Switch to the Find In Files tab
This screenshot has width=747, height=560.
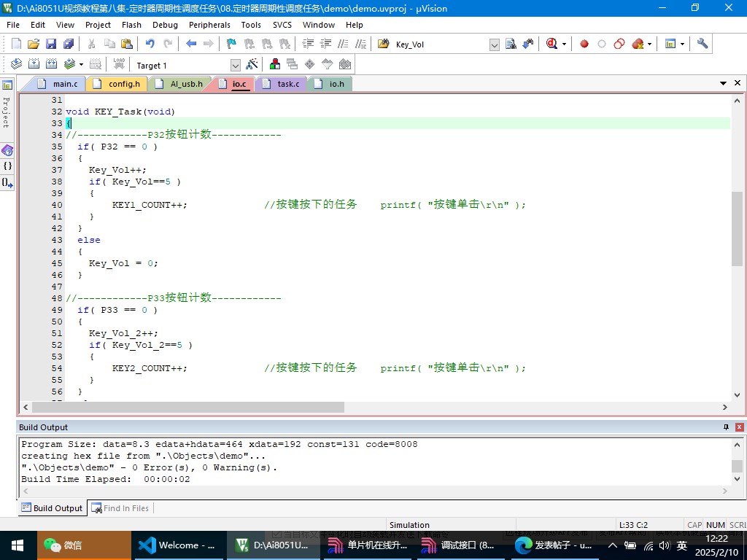coord(120,508)
